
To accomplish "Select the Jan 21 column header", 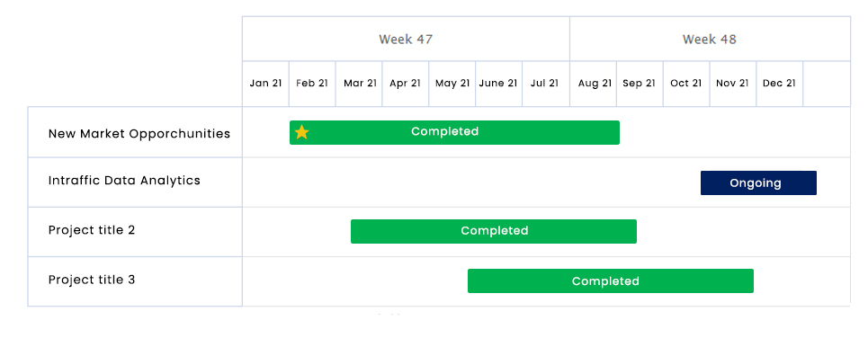I will tap(265, 84).
